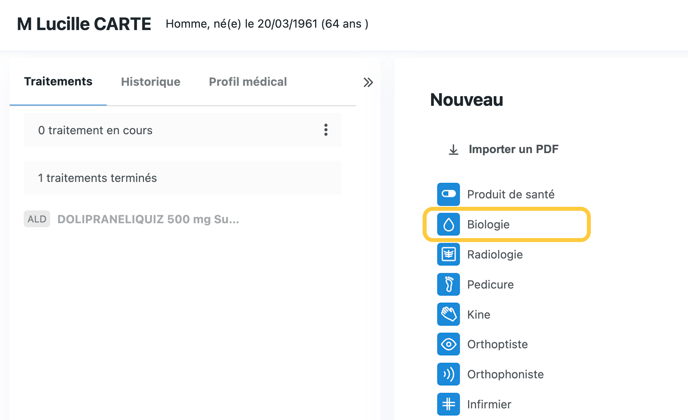Viewport: 688px width, 420px height.
Task: Click the Pedicure foot icon
Action: point(448,284)
